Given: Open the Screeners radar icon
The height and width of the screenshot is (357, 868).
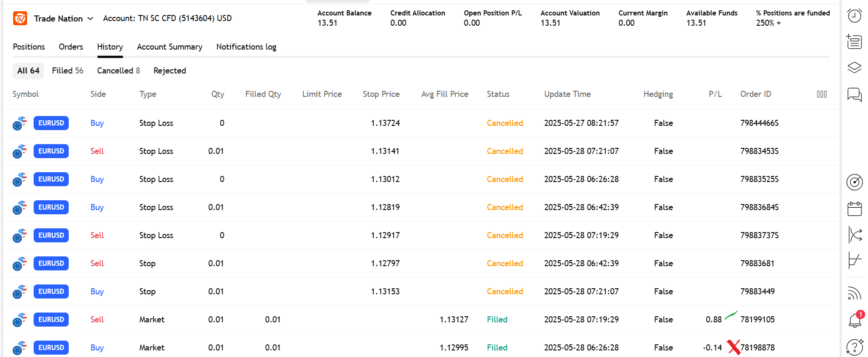Looking at the screenshot, I should pos(854,182).
